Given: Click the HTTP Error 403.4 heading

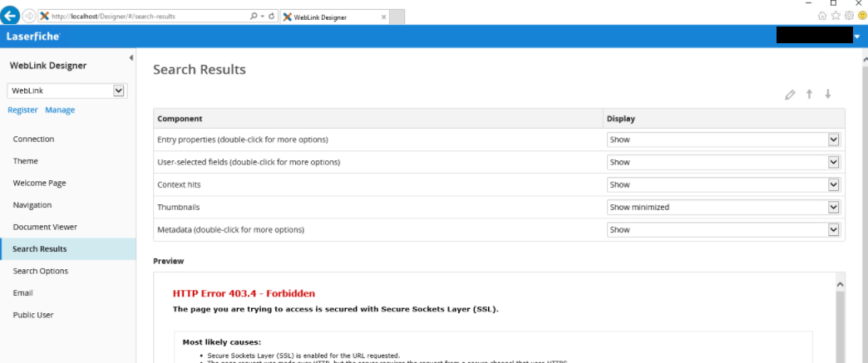Looking at the screenshot, I should 244,293.
